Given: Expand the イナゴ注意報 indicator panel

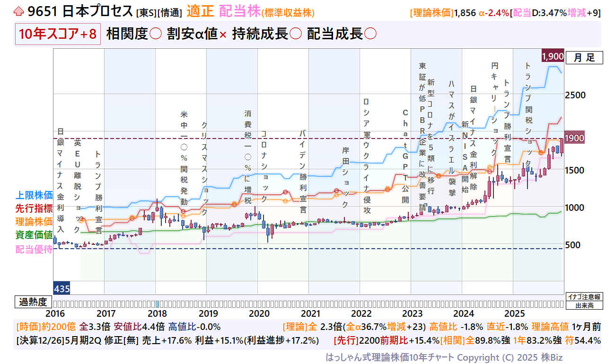Looking at the screenshot, I should 584,297.
